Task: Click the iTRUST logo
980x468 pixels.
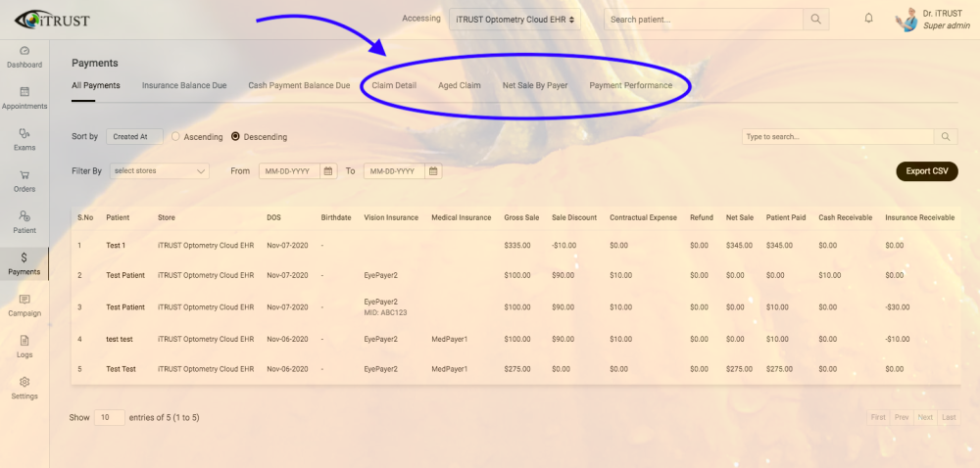Action: 52,20
